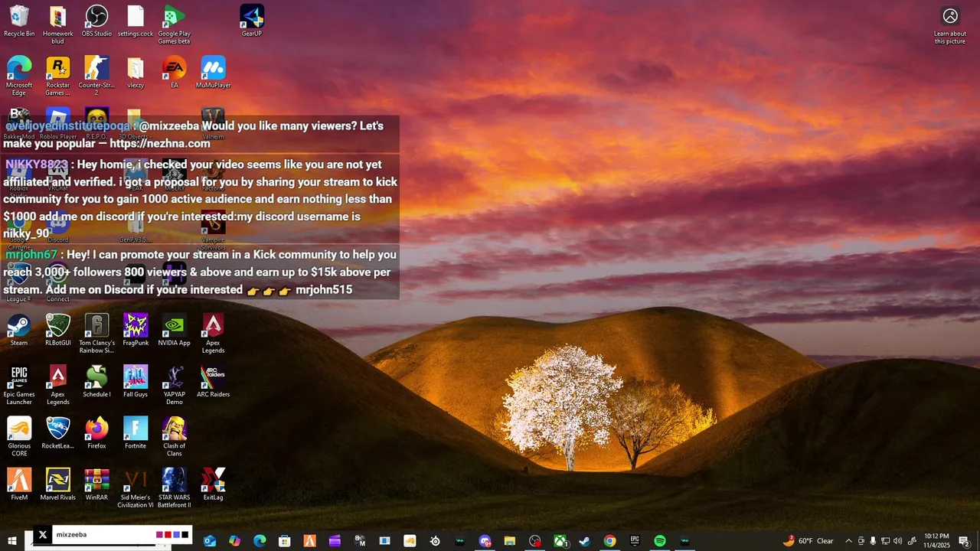Select the red color square near mixzeeba
Image resolution: width=980 pixels, height=551 pixels.
coord(168,535)
